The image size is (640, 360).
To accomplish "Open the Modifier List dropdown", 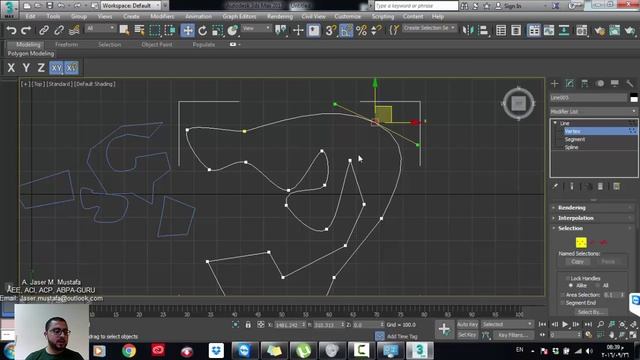I will click(x=593, y=111).
